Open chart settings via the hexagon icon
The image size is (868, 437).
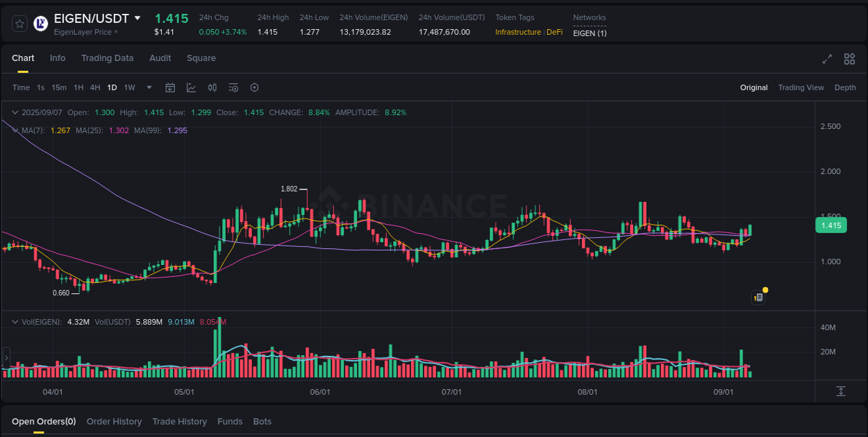click(254, 87)
